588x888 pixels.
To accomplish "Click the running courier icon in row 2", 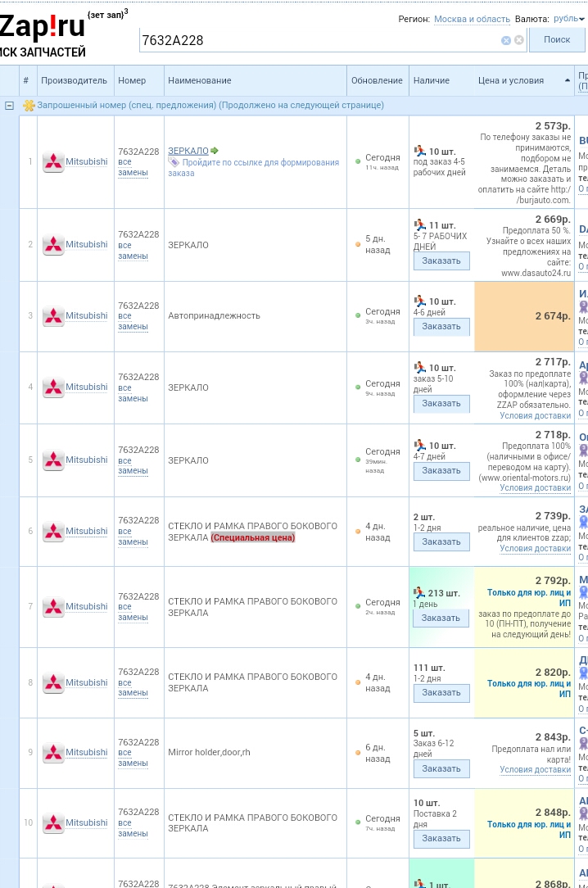I will tap(420, 225).
